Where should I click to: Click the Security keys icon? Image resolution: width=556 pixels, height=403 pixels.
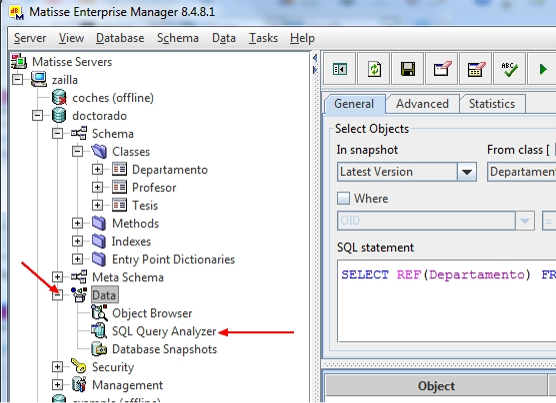(79, 366)
